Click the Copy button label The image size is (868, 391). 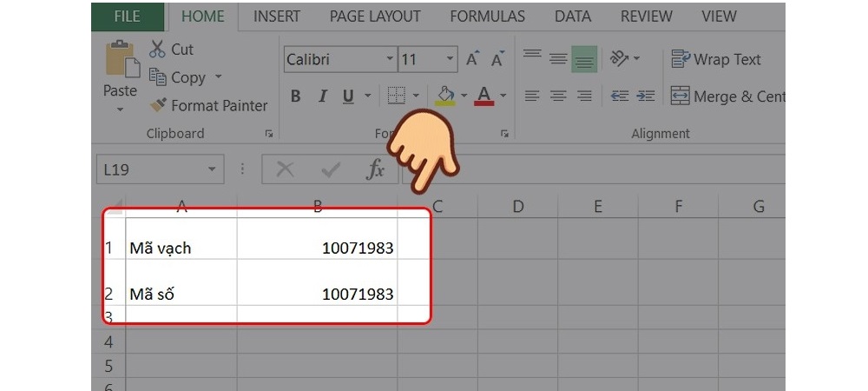tap(187, 77)
